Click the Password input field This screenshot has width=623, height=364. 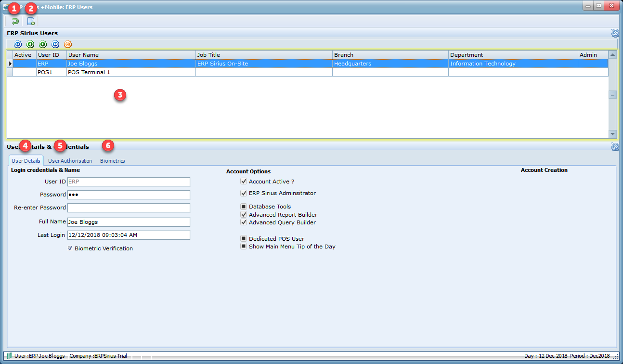pos(129,195)
